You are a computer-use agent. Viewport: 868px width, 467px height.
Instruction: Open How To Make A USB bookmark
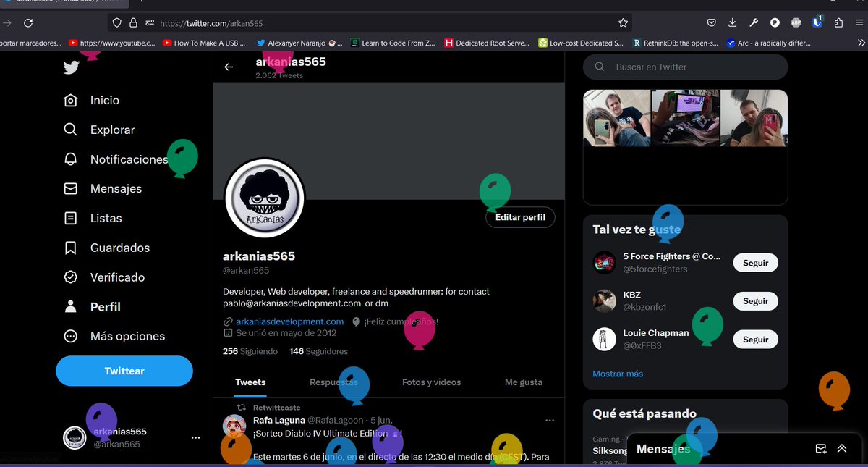(x=204, y=43)
